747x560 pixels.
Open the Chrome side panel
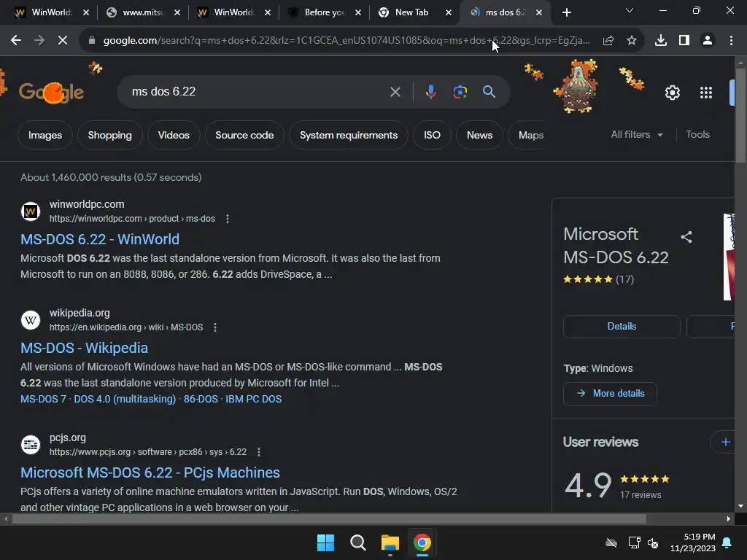click(684, 41)
